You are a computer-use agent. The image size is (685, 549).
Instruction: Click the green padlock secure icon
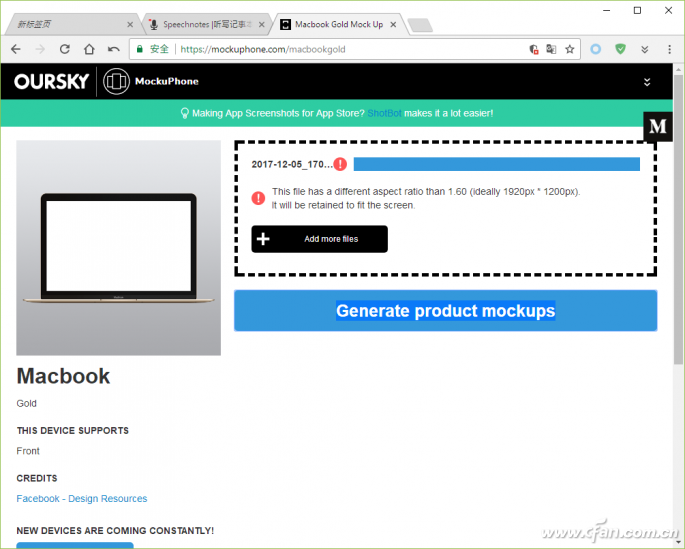coord(140,49)
